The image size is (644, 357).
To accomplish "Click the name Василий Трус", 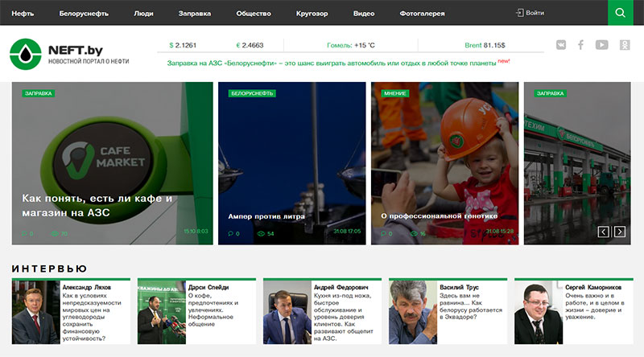I will (x=459, y=287).
